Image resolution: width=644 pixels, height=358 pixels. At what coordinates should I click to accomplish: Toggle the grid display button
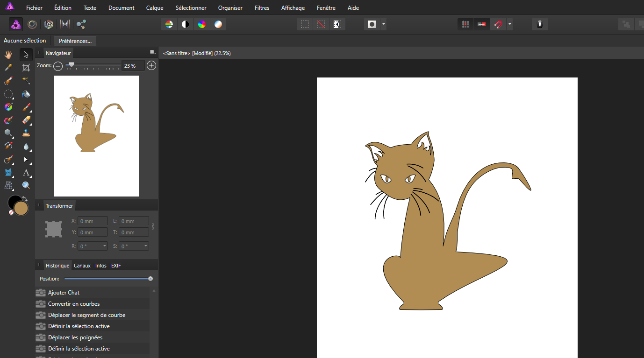tap(465, 24)
